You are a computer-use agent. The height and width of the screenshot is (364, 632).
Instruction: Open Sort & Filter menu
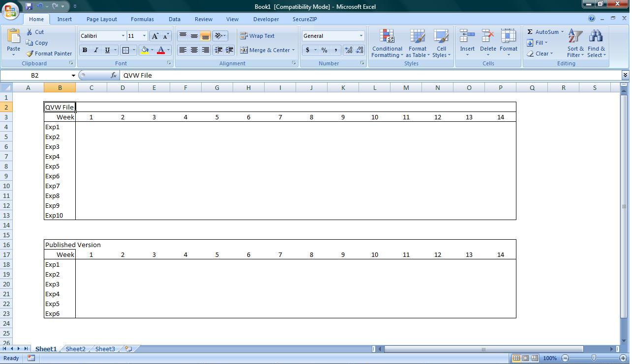[x=575, y=43]
